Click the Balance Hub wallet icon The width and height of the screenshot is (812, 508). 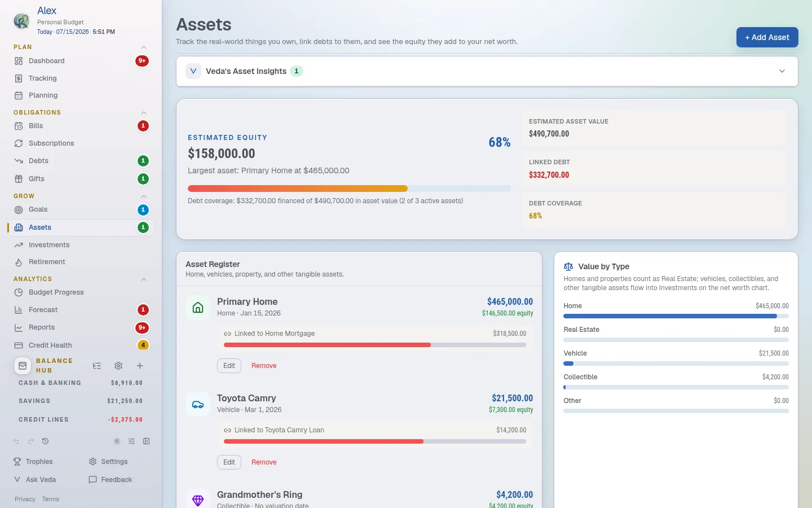tap(23, 366)
